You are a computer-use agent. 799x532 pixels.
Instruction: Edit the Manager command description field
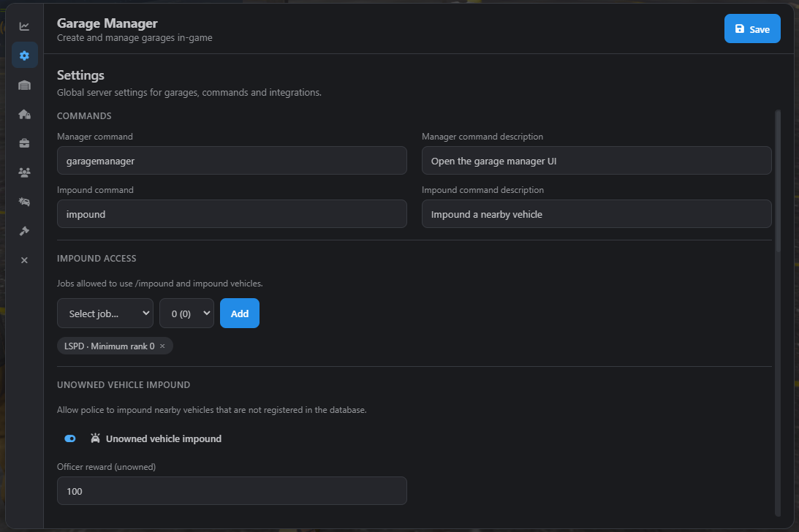597,161
